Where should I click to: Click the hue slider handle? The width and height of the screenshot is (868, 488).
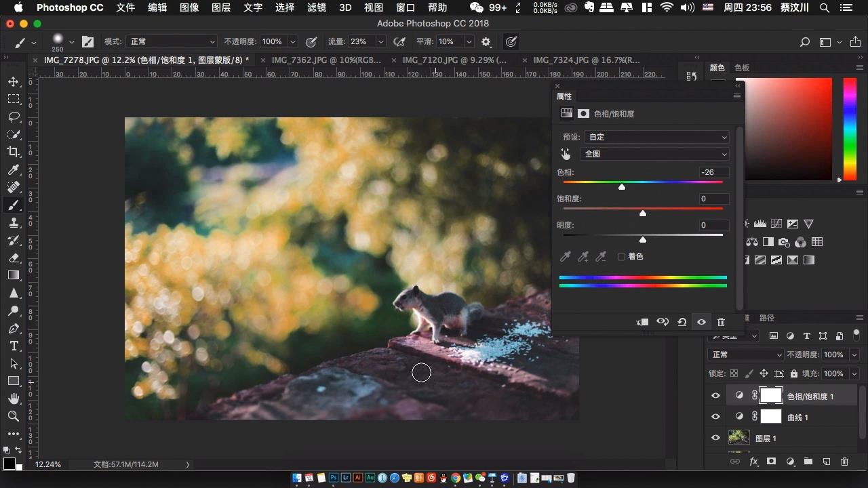(622, 186)
